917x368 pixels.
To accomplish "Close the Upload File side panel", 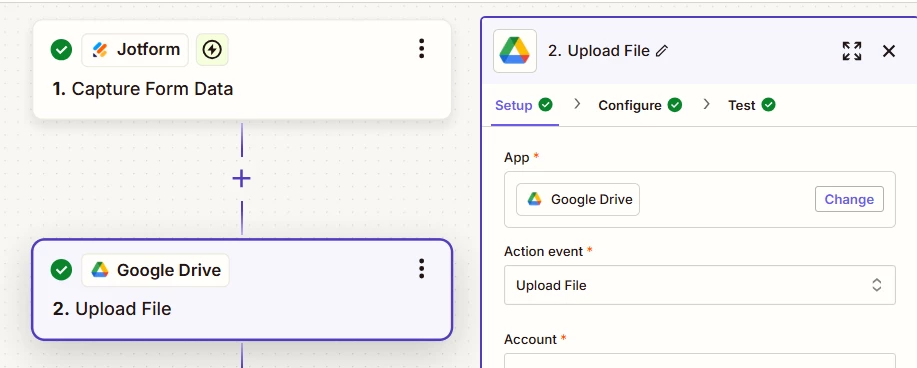I will coord(888,51).
